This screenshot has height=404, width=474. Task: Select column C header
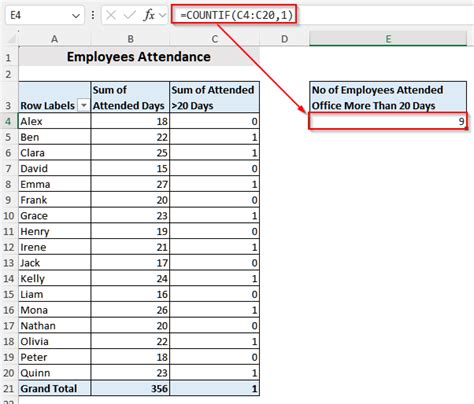pyautogui.click(x=215, y=39)
